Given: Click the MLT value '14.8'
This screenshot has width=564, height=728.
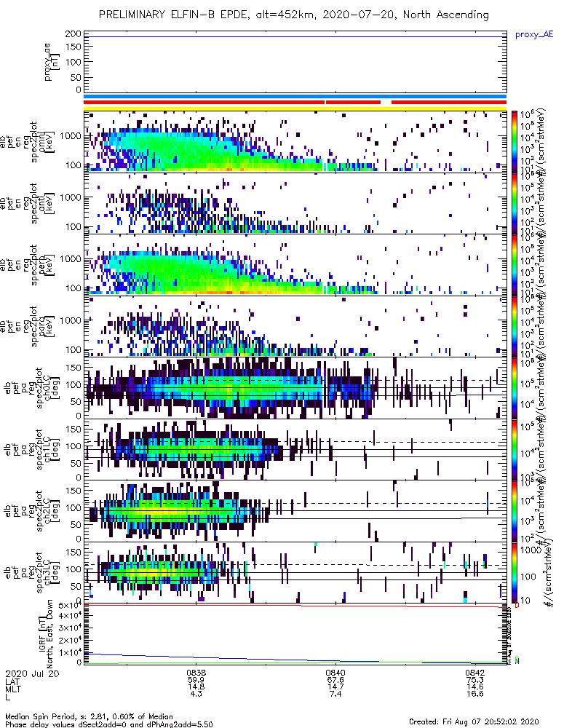Looking at the screenshot, I should tap(196, 687).
